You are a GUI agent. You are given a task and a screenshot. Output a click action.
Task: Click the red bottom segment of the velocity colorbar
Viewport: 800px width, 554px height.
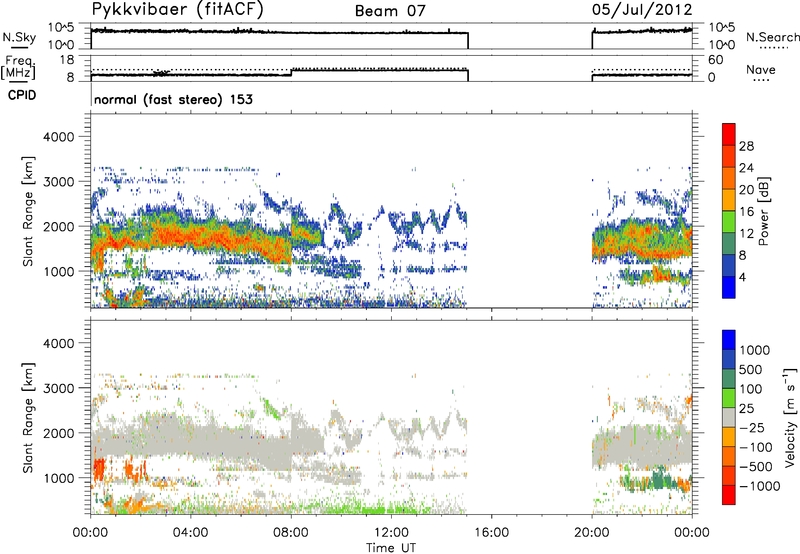click(729, 495)
